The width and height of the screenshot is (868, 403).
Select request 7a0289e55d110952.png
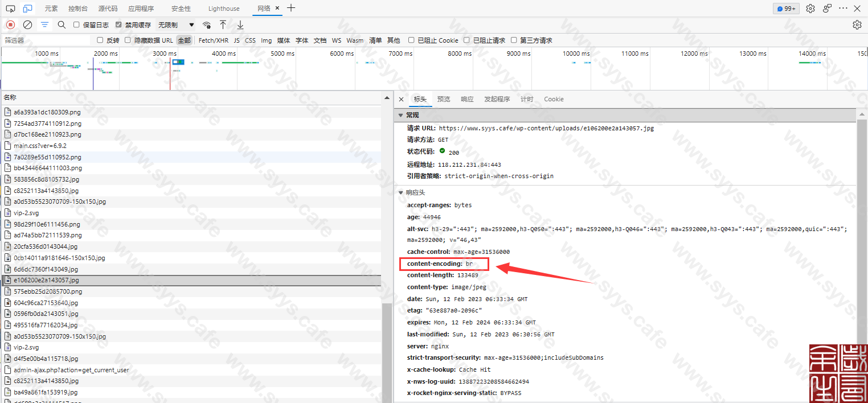pyautogui.click(x=191, y=157)
